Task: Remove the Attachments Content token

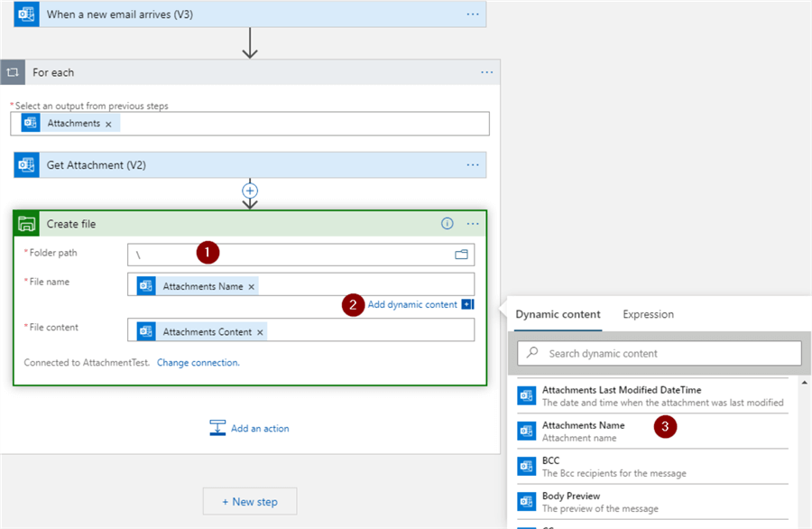Action: [260, 332]
